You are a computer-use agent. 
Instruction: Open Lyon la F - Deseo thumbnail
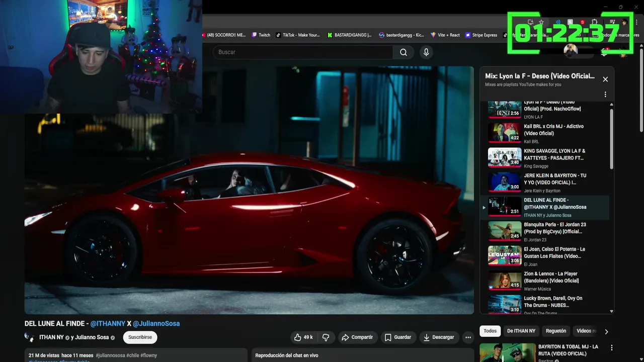pyautogui.click(x=505, y=109)
